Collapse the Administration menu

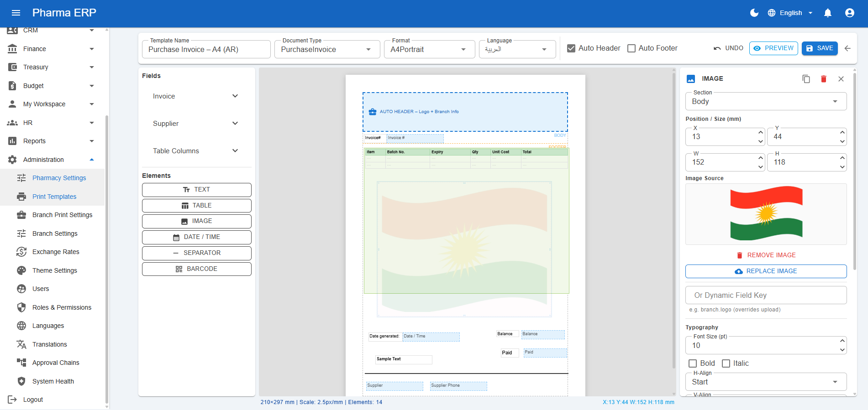52,160
